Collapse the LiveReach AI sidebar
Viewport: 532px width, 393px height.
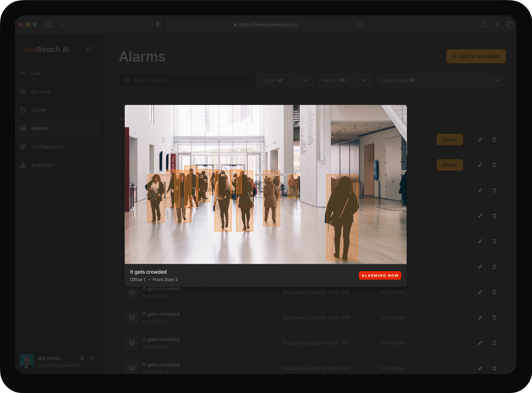[89, 49]
